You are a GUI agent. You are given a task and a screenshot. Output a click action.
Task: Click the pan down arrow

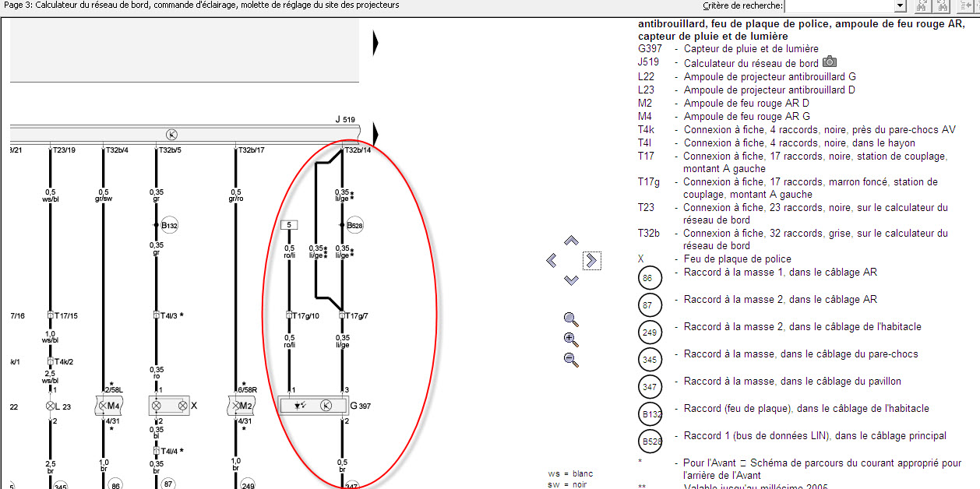click(571, 280)
